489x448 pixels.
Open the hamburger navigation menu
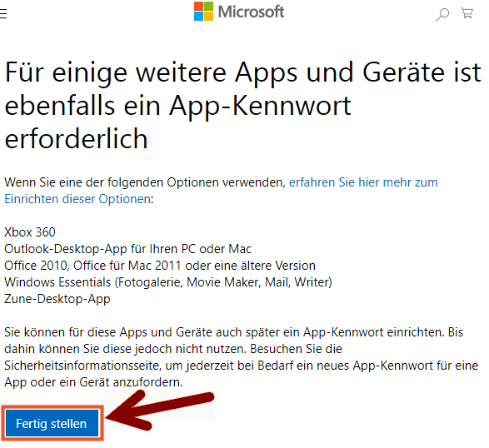2,13
